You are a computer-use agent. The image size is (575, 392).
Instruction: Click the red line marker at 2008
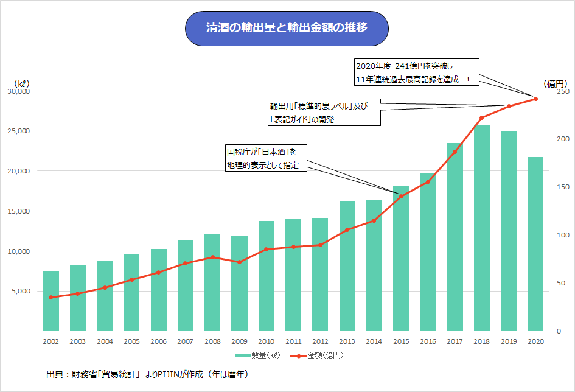[212, 257]
